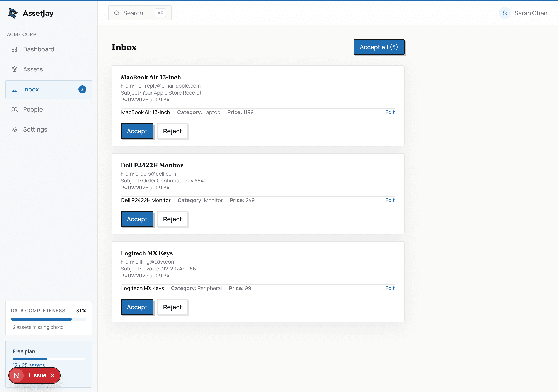The width and height of the screenshot is (558, 392).
Task: Click the red N notification icon
Action: (x=17, y=375)
